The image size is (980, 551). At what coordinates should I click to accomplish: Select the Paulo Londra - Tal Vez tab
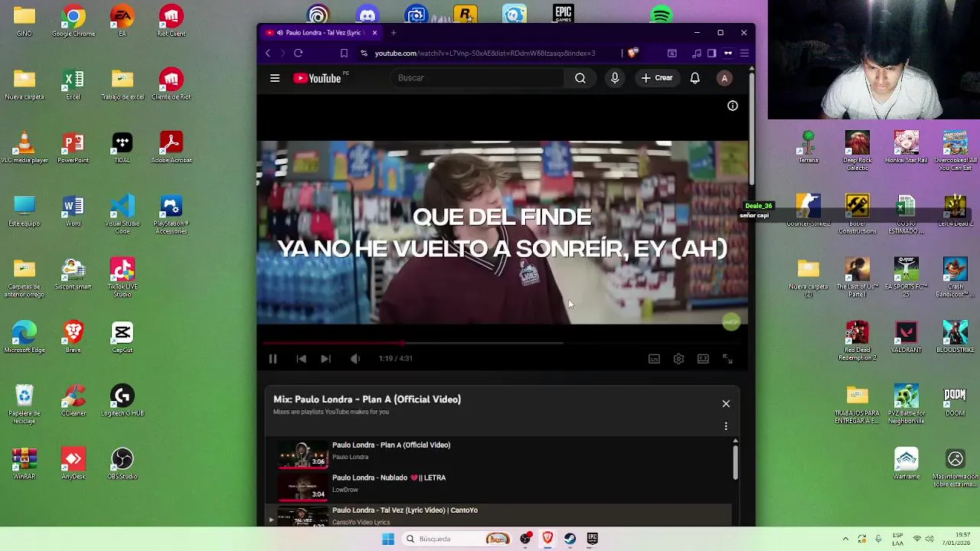319,33
